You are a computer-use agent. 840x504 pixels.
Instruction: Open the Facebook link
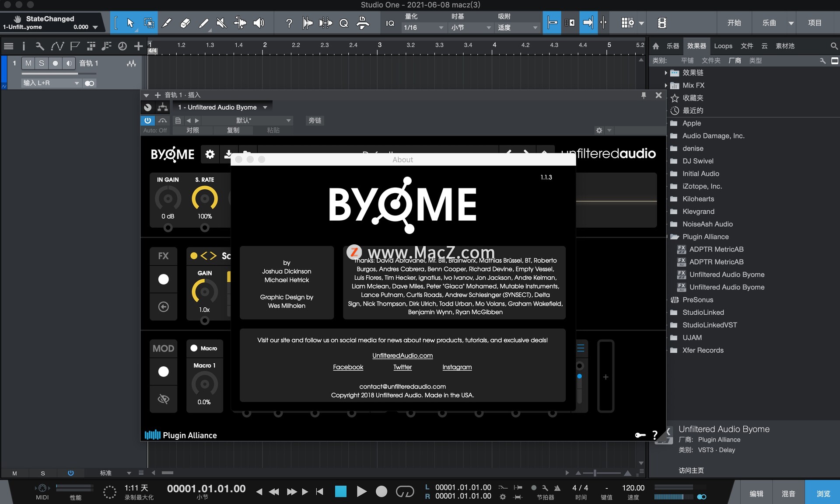coord(348,367)
